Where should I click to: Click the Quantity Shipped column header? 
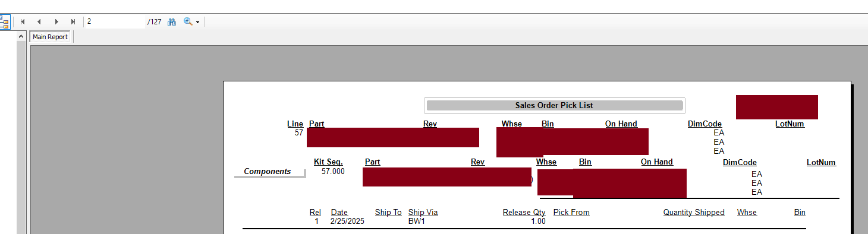[694, 213]
